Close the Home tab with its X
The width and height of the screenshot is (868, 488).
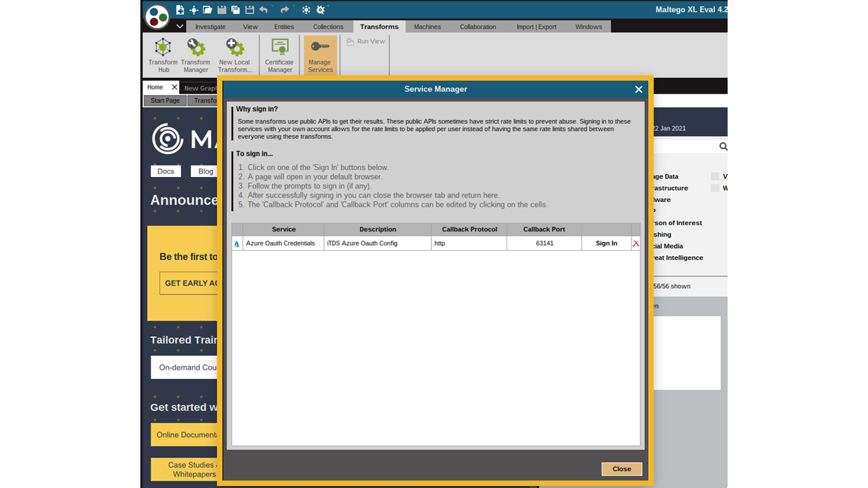(x=174, y=87)
